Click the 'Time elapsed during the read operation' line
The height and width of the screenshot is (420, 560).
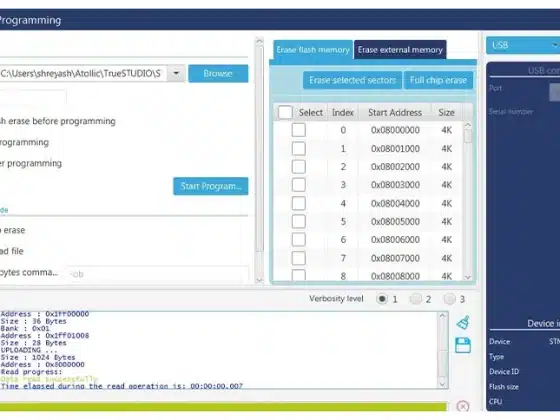[122, 386]
